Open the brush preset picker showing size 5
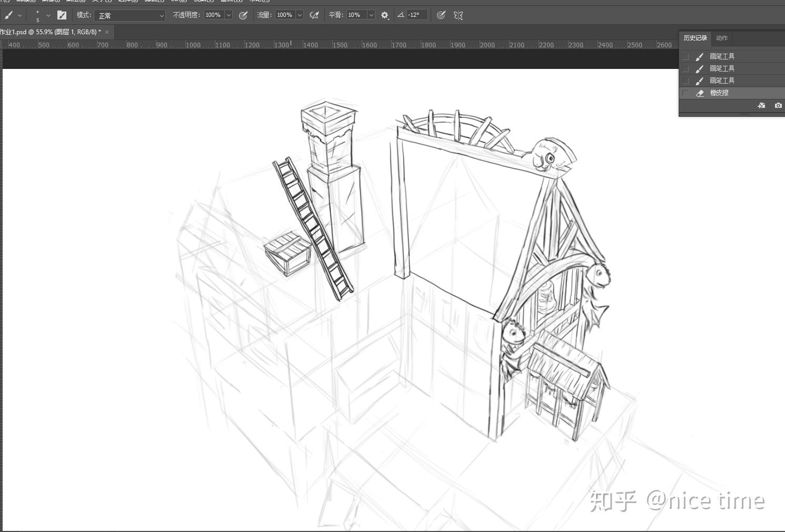The height and width of the screenshot is (532, 785). coord(38,15)
